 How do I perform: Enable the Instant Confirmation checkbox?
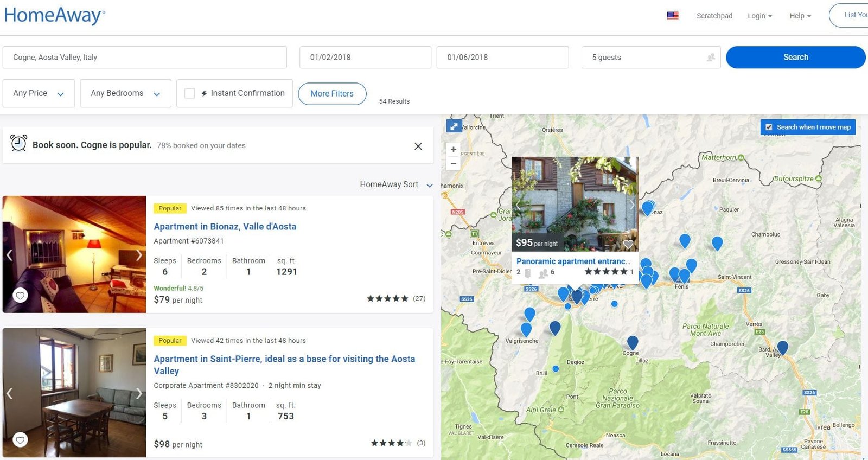coord(190,93)
